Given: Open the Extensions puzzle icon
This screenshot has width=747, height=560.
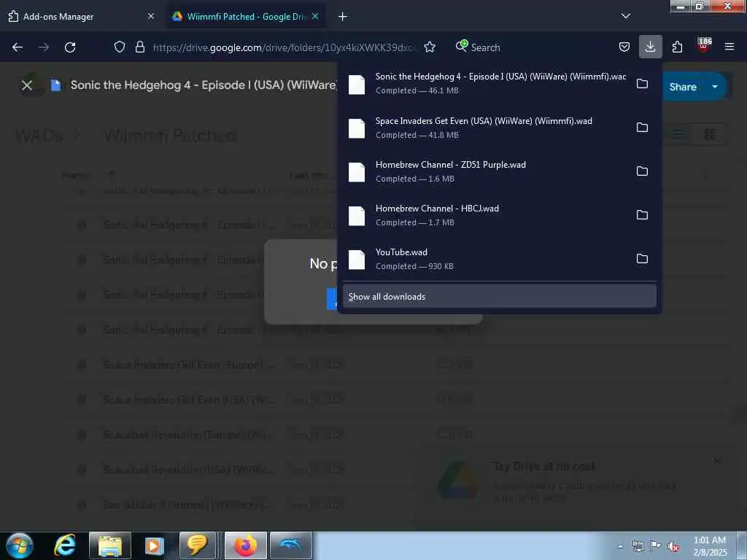Looking at the screenshot, I should (677, 47).
